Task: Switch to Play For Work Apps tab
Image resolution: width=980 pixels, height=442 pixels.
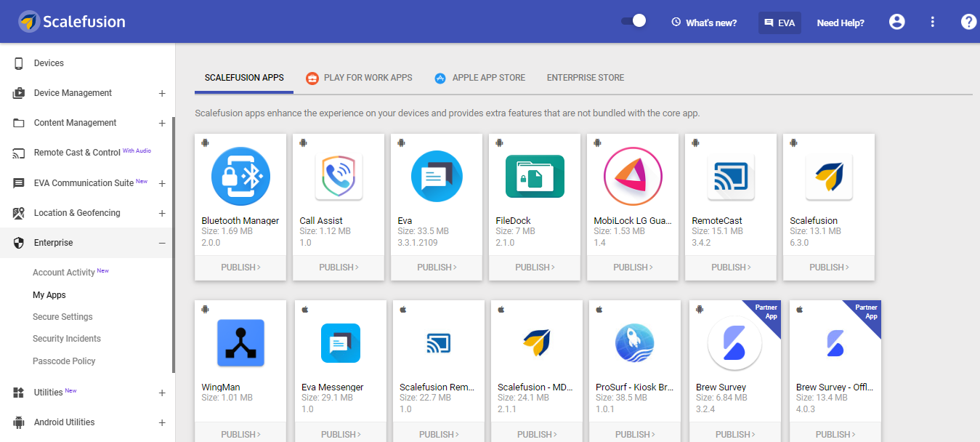Action: point(359,78)
